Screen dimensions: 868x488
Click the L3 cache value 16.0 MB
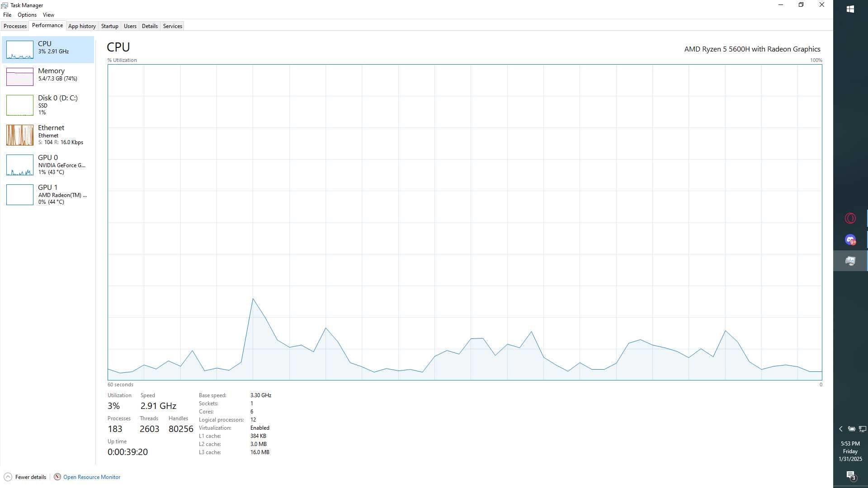click(x=260, y=452)
